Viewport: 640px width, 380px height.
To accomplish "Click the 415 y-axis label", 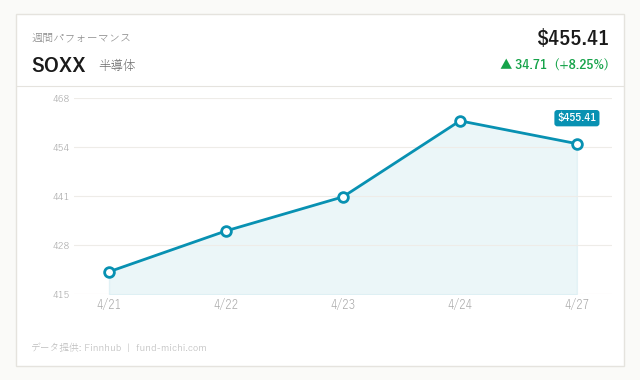I will click(61, 294).
